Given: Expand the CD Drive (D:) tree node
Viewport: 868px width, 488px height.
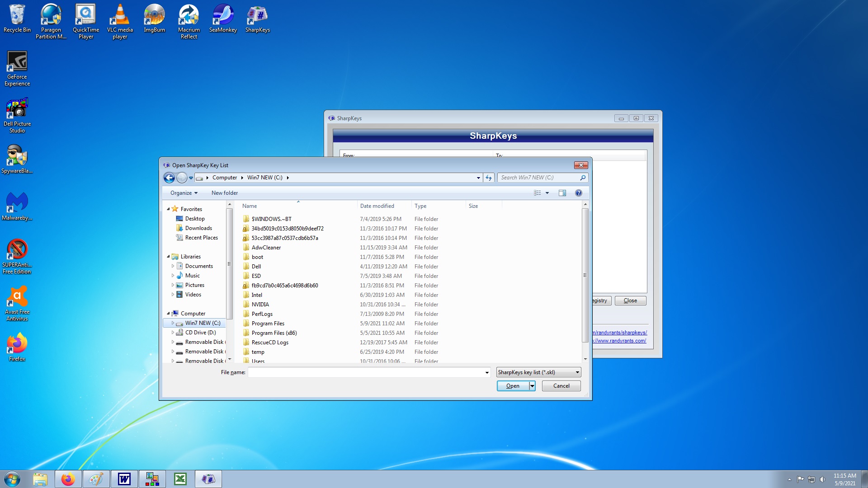Looking at the screenshot, I should click(173, 333).
